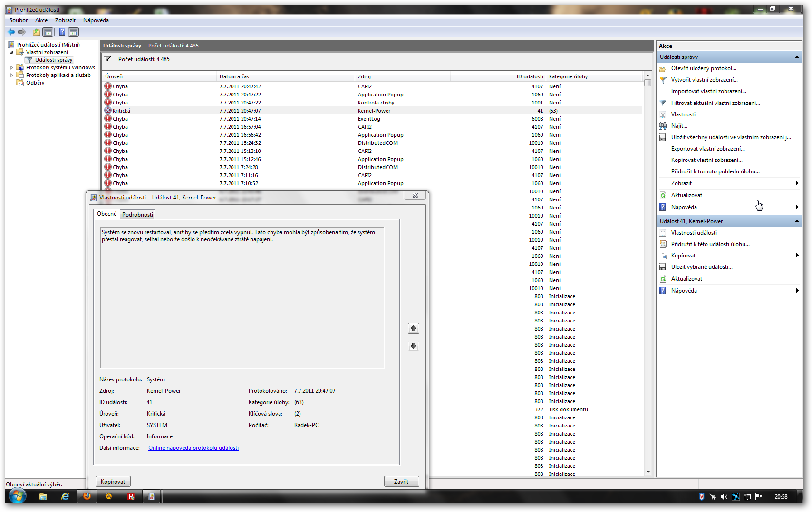Click the Otevřít uložený protokol action

(x=704, y=68)
